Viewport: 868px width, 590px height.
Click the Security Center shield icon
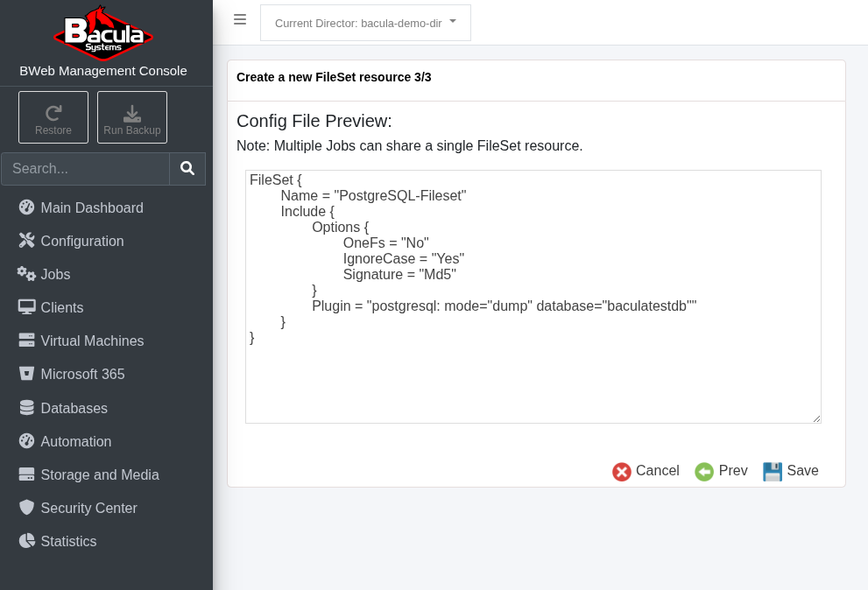coord(26,508)
